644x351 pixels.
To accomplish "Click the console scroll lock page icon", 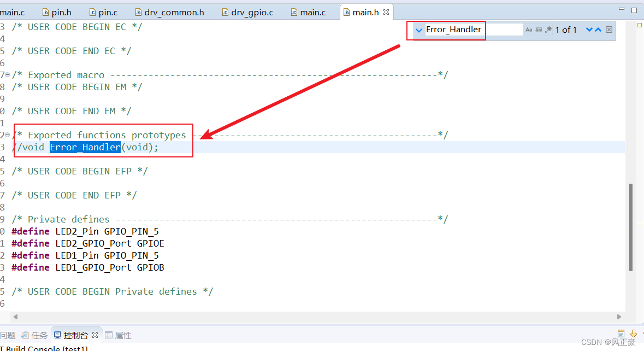I will (x=621, y=334).
